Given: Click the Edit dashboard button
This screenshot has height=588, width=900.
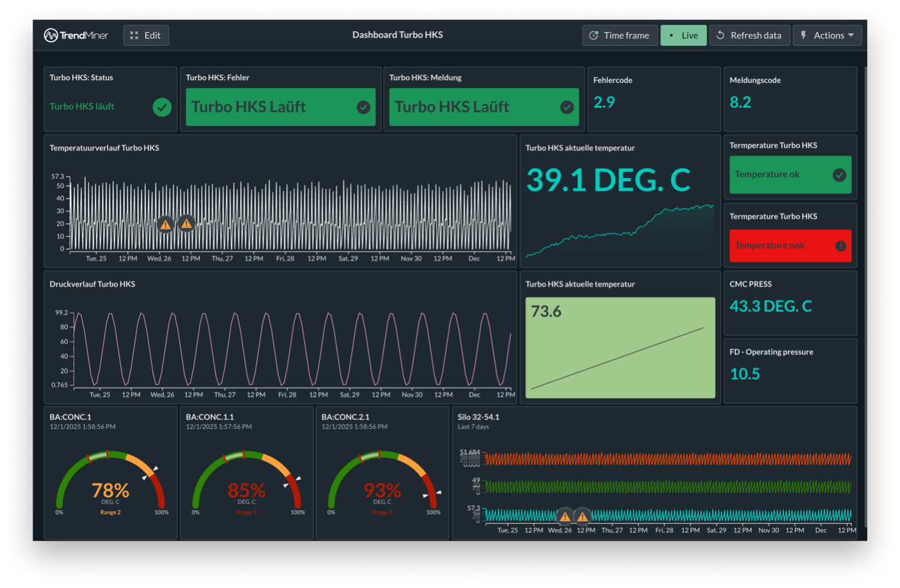Looking at the screenshot, I should coord(146,35).
